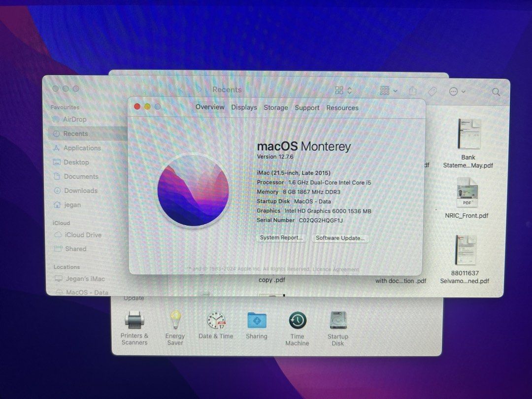Switch to the Support tab
Viewport: 532px width, 399px height.
(x=307, y=108)
